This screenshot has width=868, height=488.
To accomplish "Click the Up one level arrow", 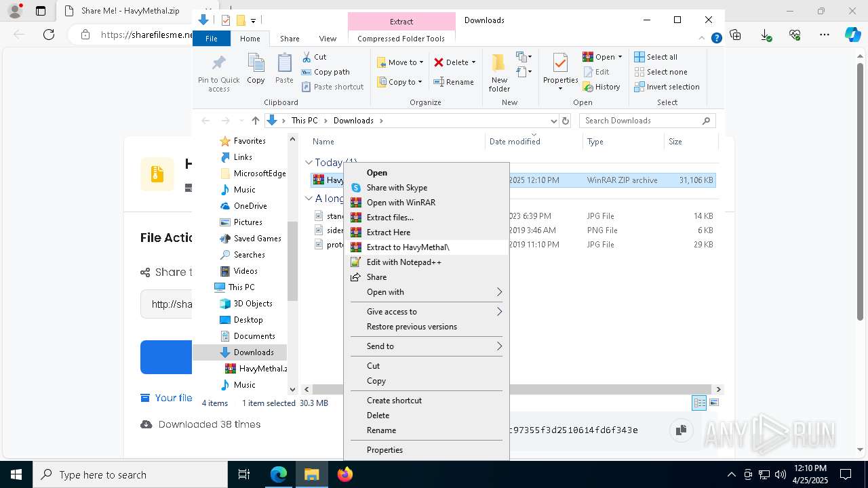I will coord(255,121).
